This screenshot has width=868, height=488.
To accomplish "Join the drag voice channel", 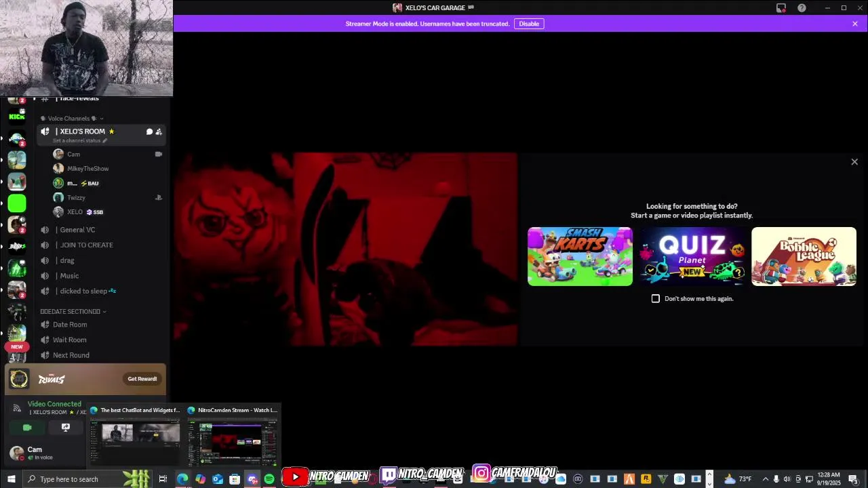I will (101, 260).
